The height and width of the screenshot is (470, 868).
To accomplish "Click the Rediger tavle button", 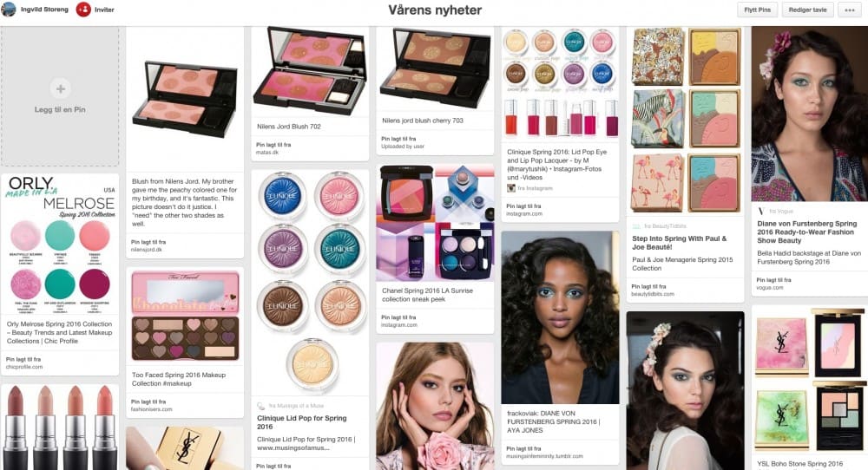I will click(807, 10).
